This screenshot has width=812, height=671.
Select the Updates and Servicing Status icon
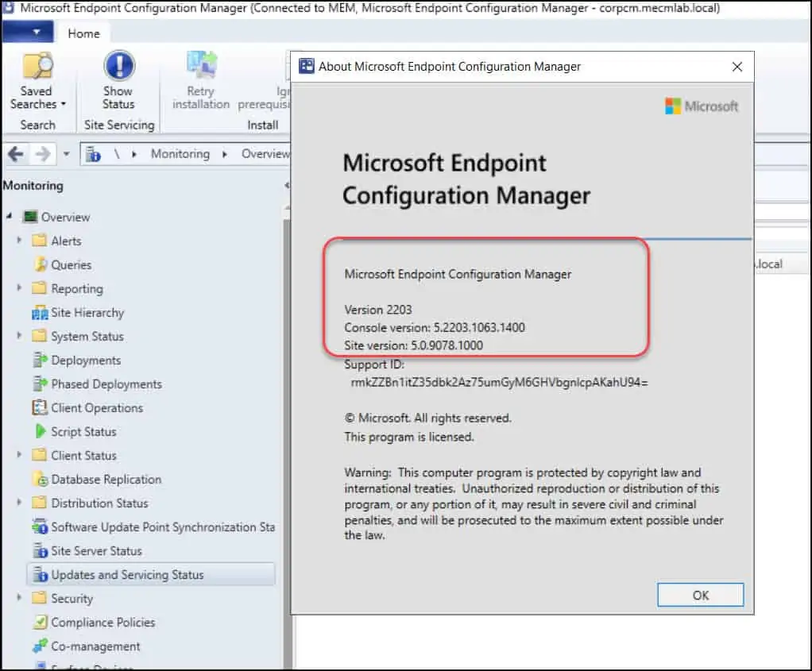pos(40,575)
